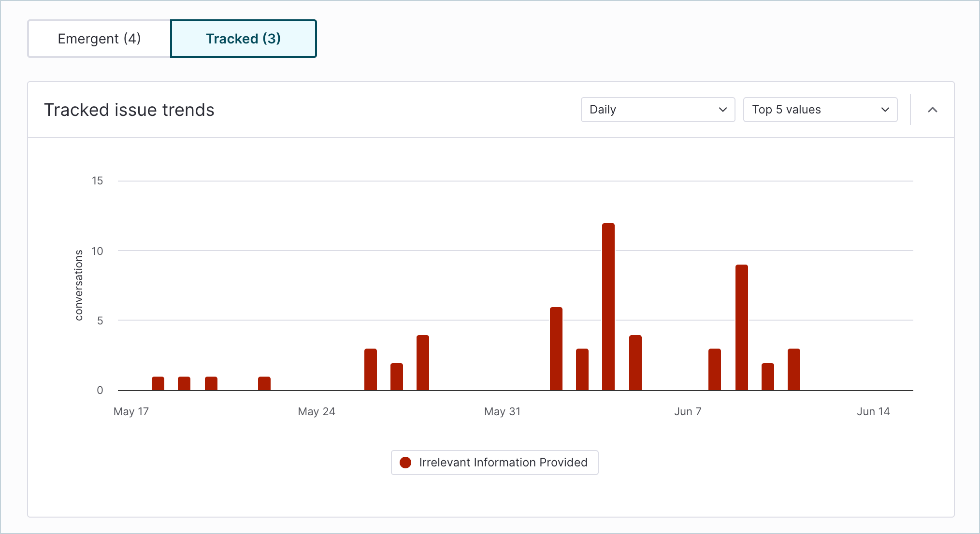Open the Daily interval dropdown
This screenshot has width=980, height=534.
658,110
